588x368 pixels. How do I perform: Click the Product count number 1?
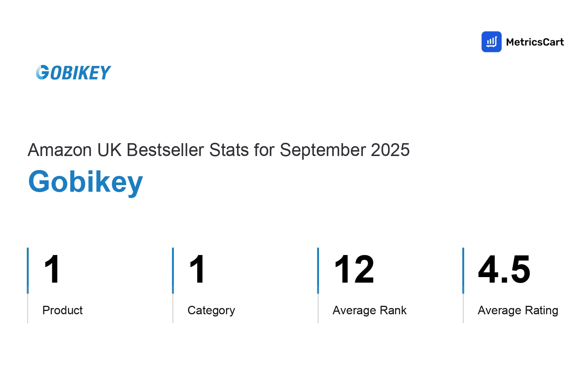tap(52, 270)
